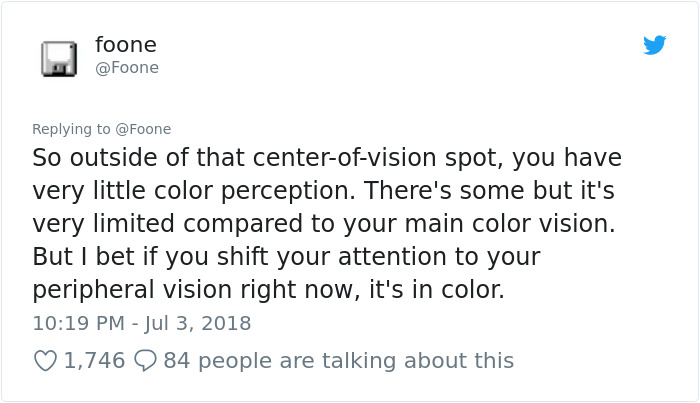Click the @Foone handle below the name
Viewport: 700px width, 403px height.
[x=127, y=68]
